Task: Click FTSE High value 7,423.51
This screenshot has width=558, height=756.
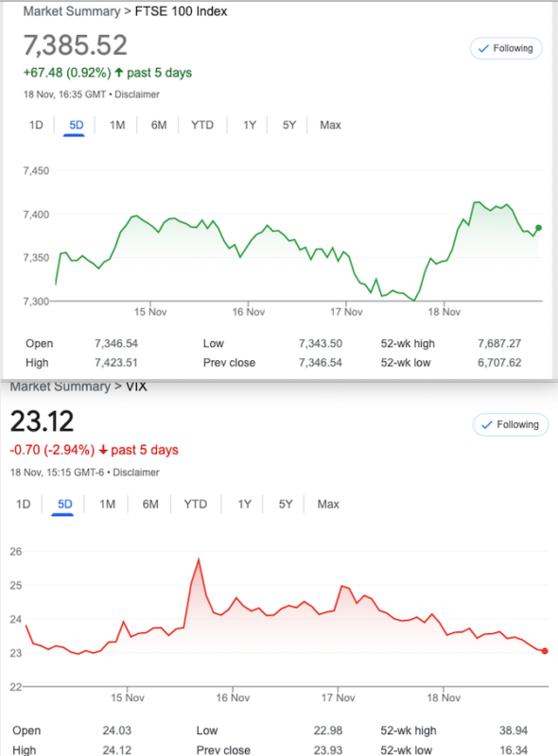Action: pos(116,363)
